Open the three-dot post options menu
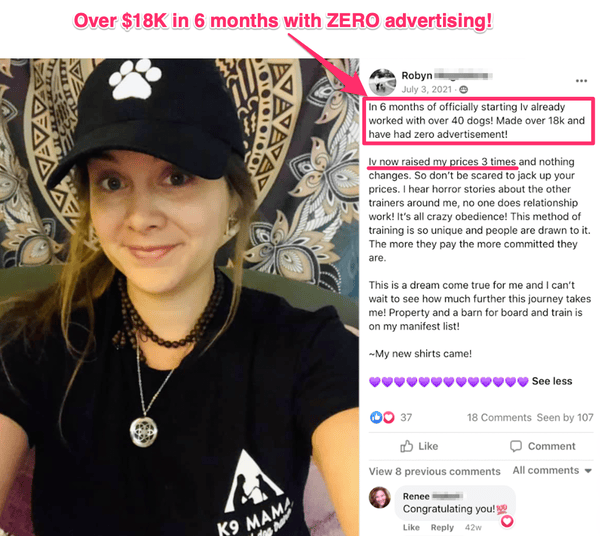Screen dimensions: 600x536 pyautogui.click(x=581, y=80)
